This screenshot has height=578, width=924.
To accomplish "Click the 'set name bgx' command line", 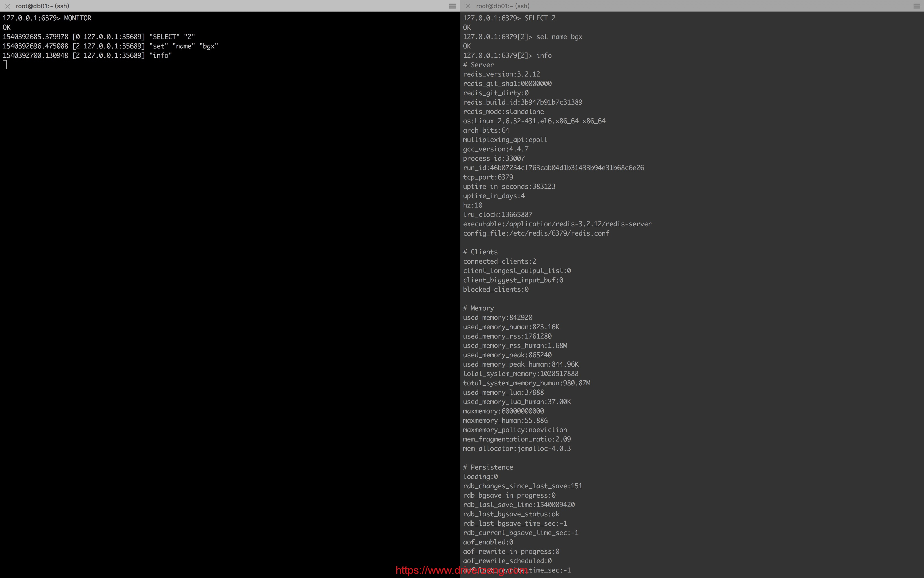I will click(x=523, y=37).
